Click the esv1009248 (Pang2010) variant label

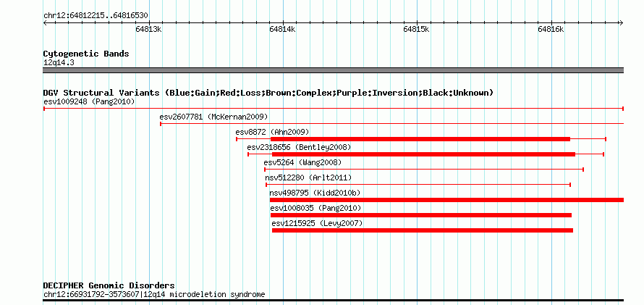click(89, 101)
